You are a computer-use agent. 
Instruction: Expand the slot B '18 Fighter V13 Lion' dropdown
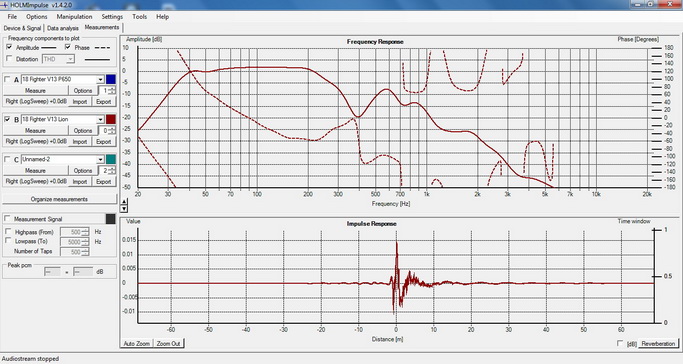click(100, 119)
